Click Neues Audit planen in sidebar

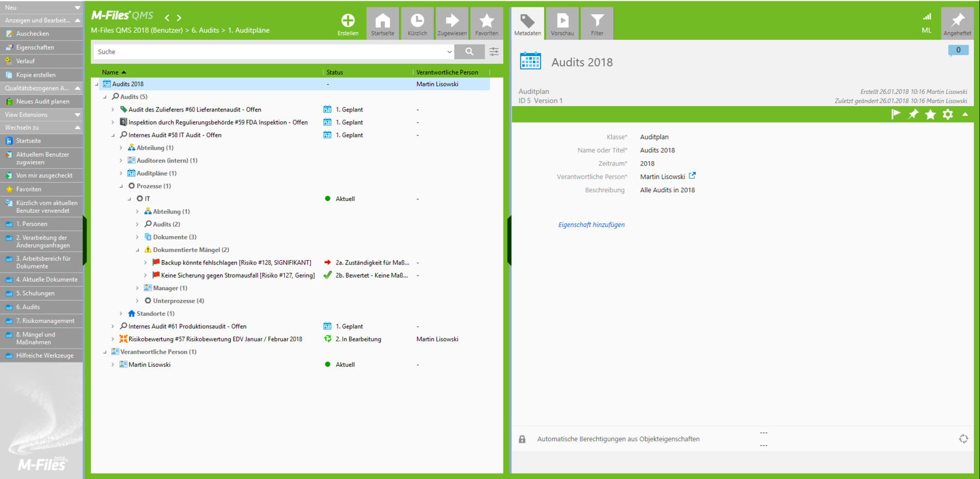point(41,101)
